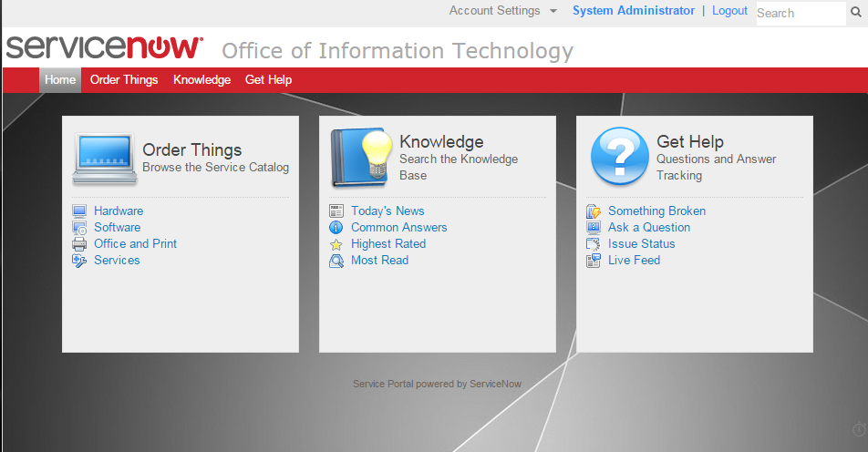
Task: Expand the Account Settings dropdown arrow
Action: click(x=553, y=11)
